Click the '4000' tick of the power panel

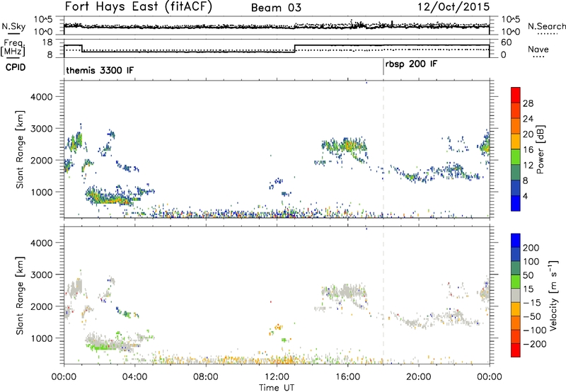click(42, 97)
